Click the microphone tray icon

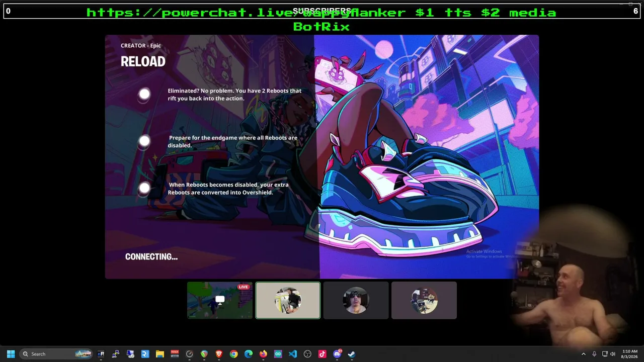594,354
